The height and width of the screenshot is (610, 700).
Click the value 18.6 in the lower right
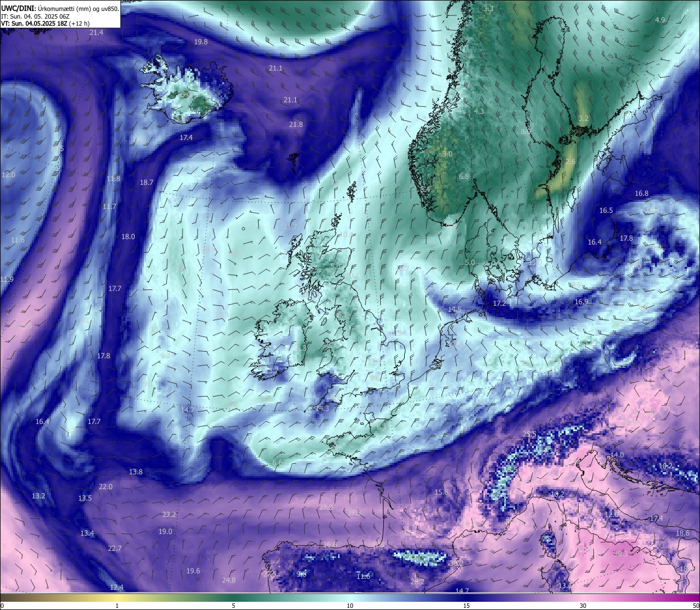click(x=682, y=533)
